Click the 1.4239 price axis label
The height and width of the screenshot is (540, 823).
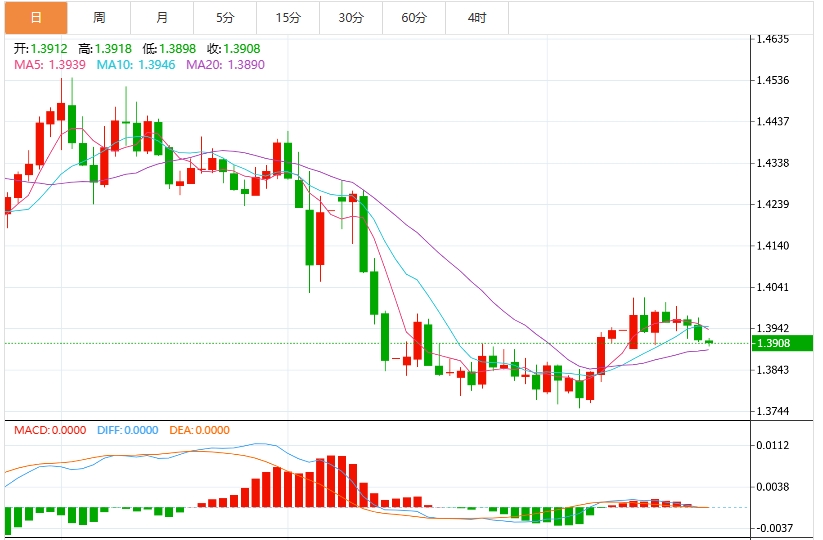773,204
